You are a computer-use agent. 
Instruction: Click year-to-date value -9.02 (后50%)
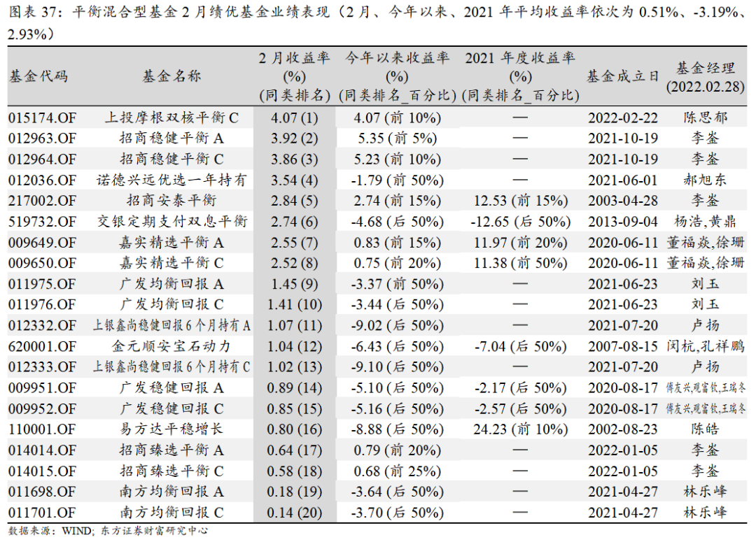tap(398, 326)
